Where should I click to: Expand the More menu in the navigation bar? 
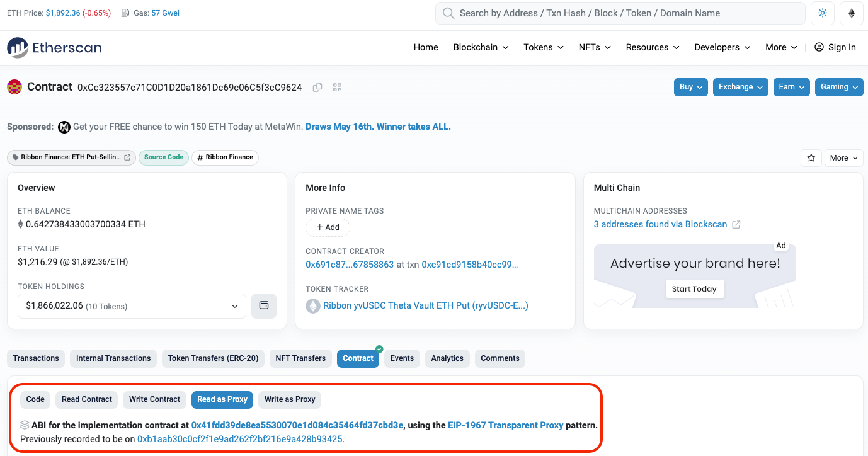click(781, 47)
